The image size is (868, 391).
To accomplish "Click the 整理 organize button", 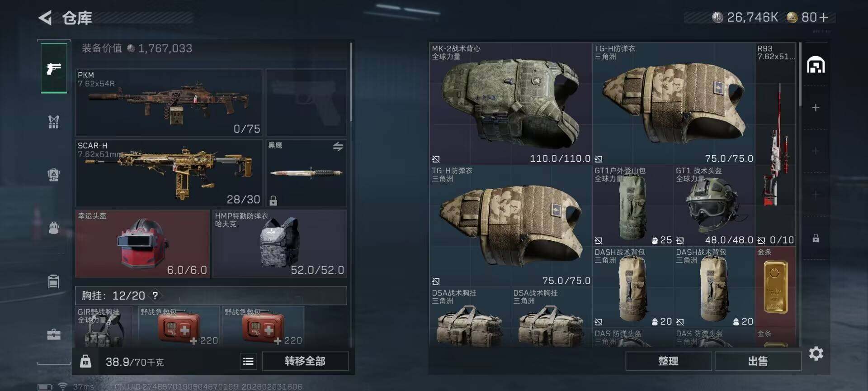I will [668, 361].
